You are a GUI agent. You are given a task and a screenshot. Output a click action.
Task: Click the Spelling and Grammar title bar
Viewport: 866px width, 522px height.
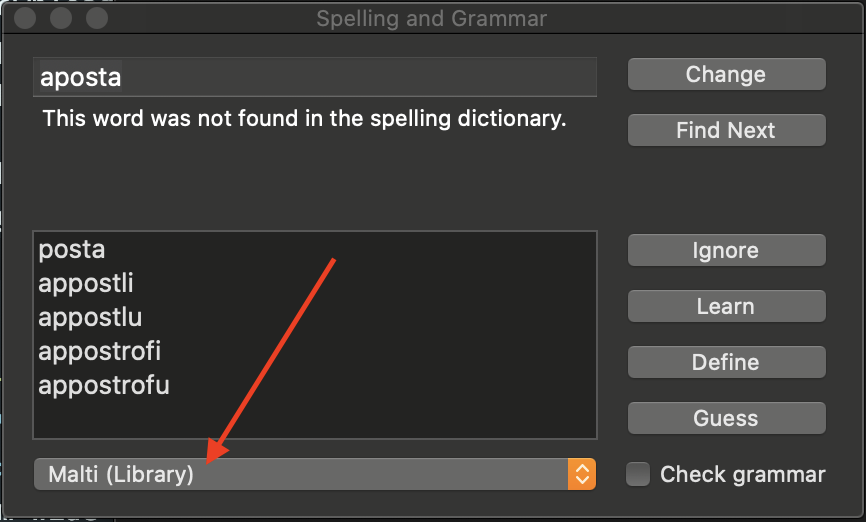(x=432, y=19)
